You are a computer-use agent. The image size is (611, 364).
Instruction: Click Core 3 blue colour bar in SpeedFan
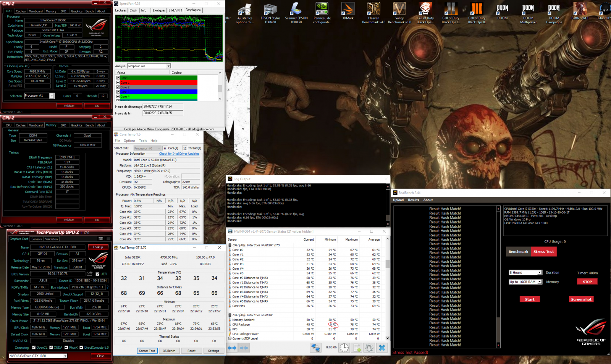[159, 92]
